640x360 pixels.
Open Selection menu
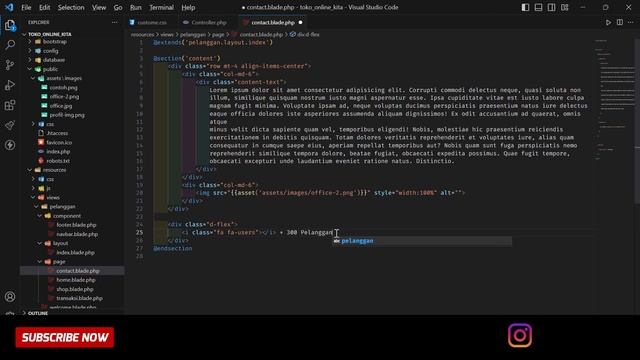click(x=71, y=7)
